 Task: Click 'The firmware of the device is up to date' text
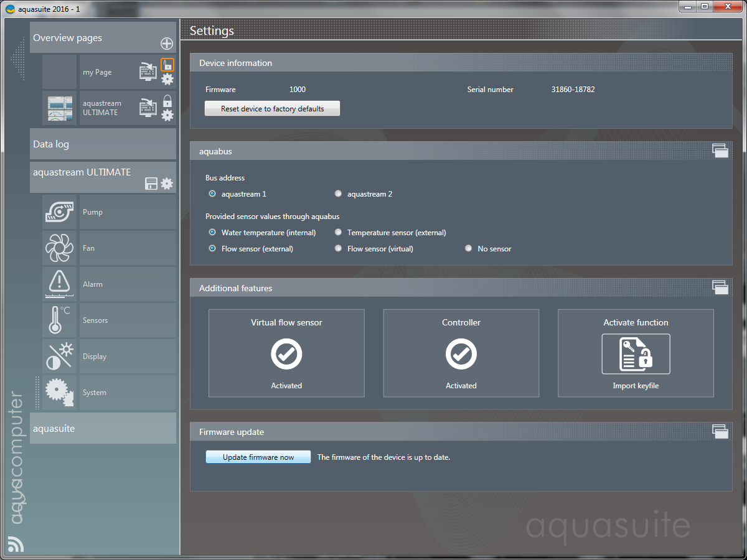[383, 457]
